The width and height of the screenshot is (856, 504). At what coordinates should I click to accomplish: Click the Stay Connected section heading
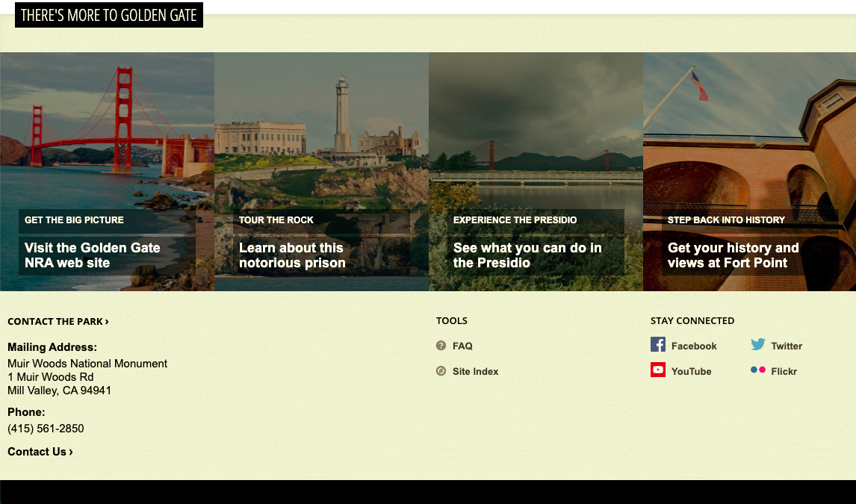[692, 321]
